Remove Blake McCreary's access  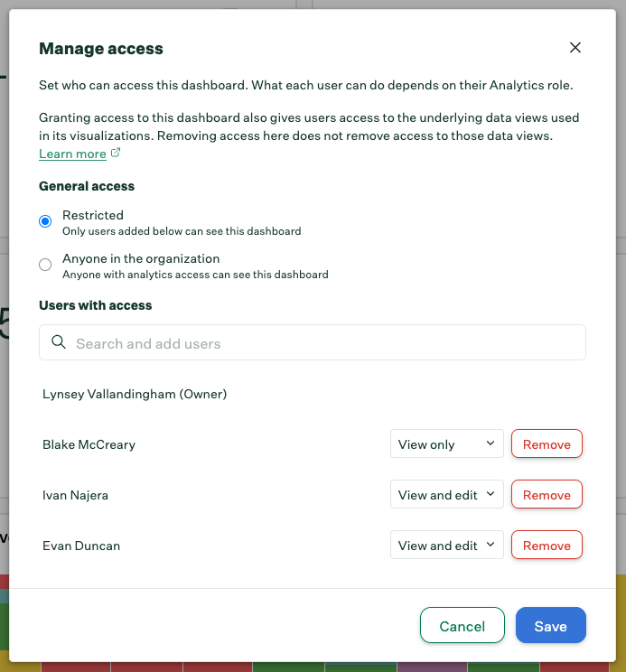pos(547,443)
